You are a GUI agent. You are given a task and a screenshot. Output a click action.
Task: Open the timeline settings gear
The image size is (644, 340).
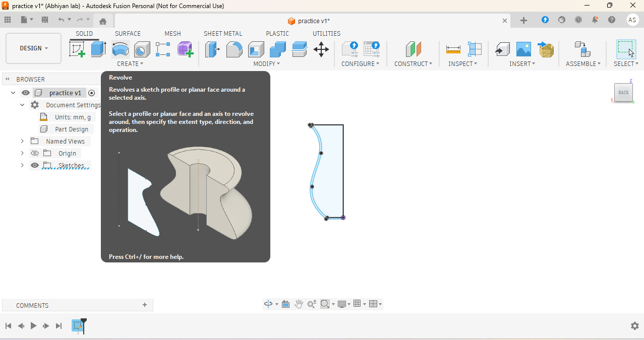pyautogui.click(x=635, y=326)
